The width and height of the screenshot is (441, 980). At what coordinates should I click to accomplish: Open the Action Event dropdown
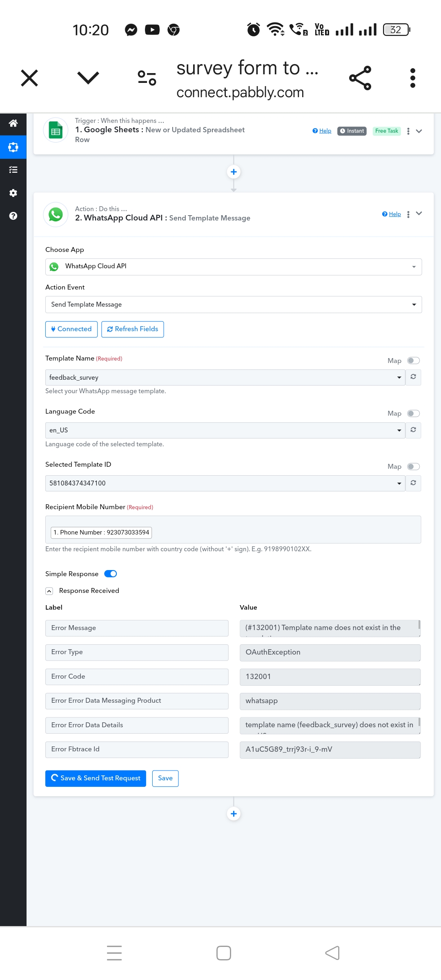coord(234,305)
